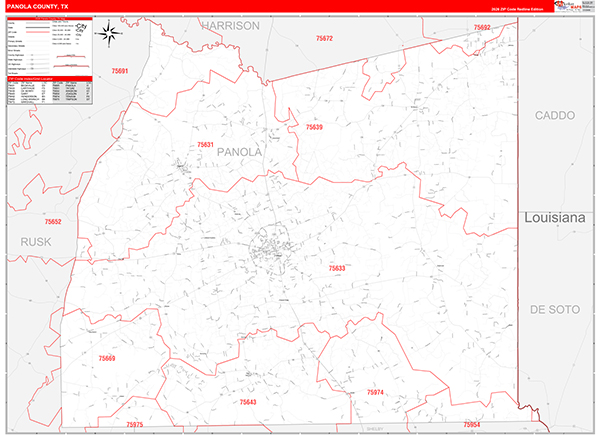Select ZIP code 75631 label

click(x=205, y=145)
